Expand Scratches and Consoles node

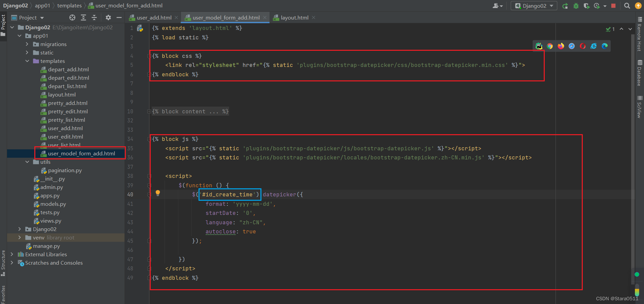[12, 263]
